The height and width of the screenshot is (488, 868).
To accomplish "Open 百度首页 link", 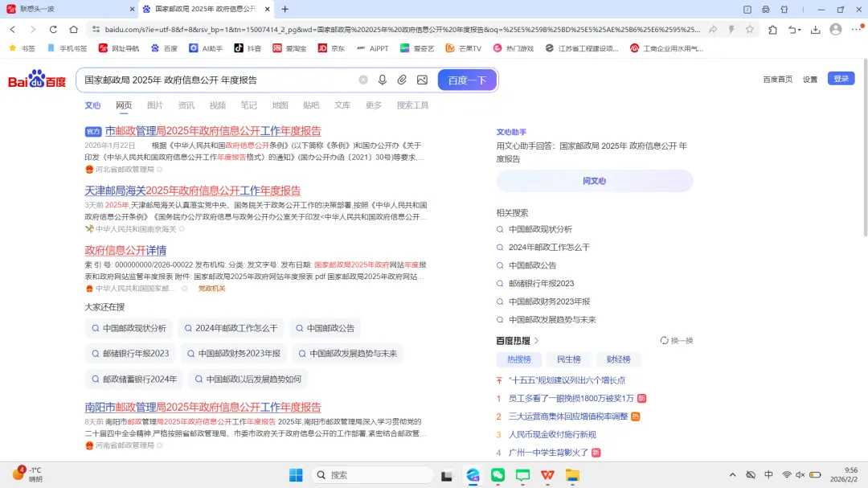I will pyautogui.click(x=778, y=80).
